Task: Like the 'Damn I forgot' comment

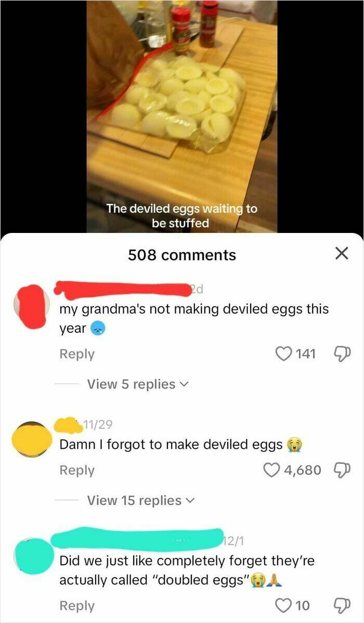Action: pyautogui.click(x=271, y=470)
